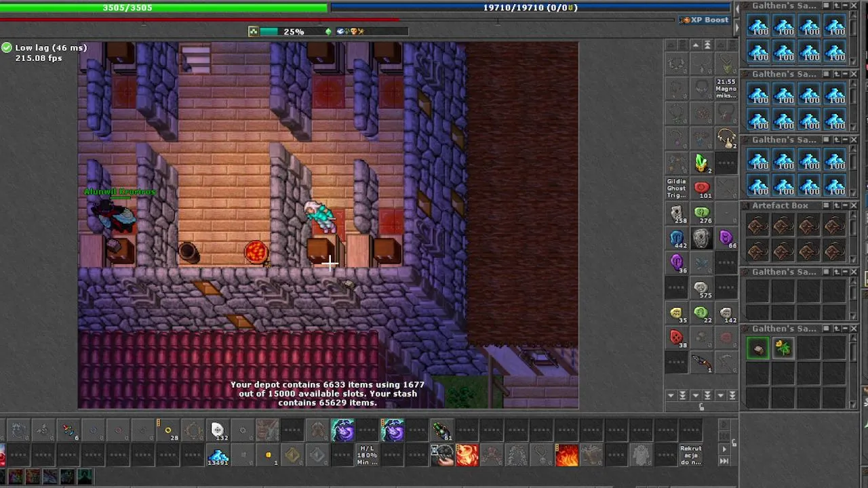Click the blue gem action slot showing 13491
This screenshot has width=868, height=488.
[x=218, y=455]
